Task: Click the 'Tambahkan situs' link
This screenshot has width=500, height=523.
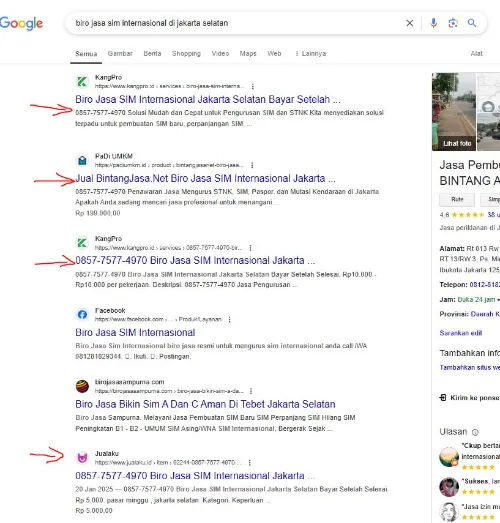Action: (x=470, y=368)
